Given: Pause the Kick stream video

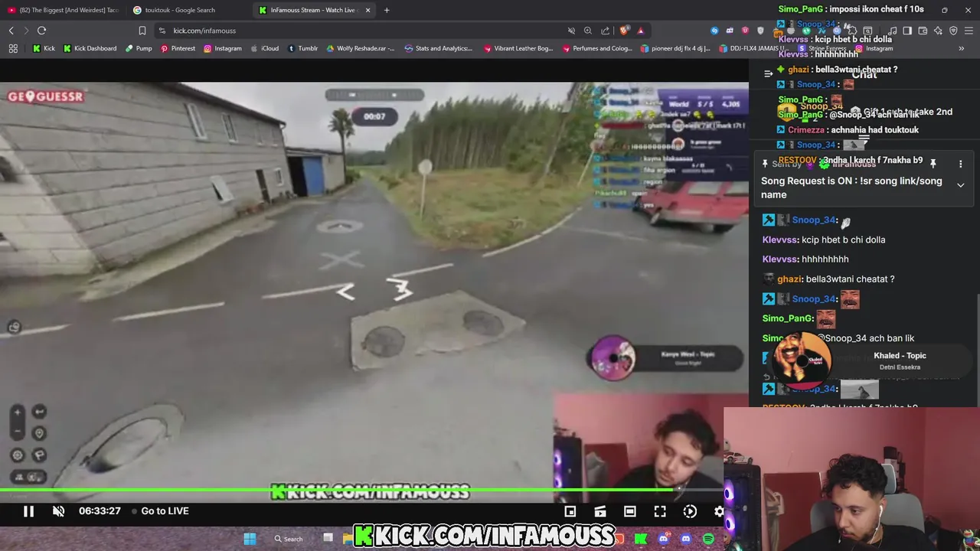Looking at the screenshot, I should 28,511.
